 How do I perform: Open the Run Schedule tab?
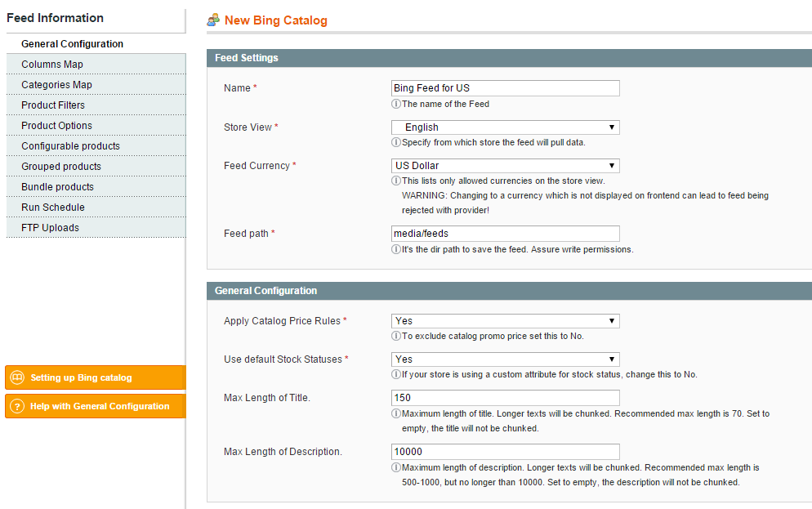click(x=96, y=208)
